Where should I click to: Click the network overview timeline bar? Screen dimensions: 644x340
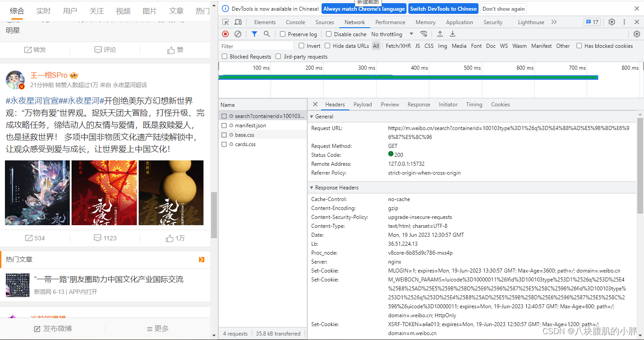408,78
